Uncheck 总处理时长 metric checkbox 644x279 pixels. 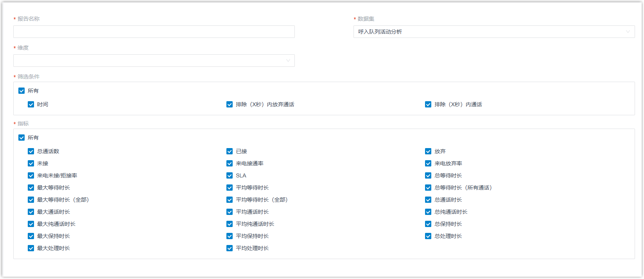pyautogui.click(x=428, y=236)
